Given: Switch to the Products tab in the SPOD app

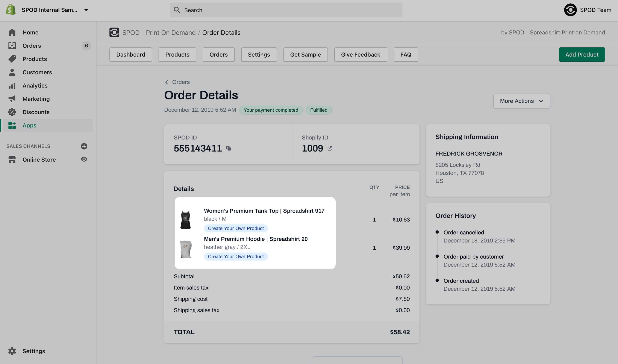Looking at the screenshot, I should click(x=177, y=55).
